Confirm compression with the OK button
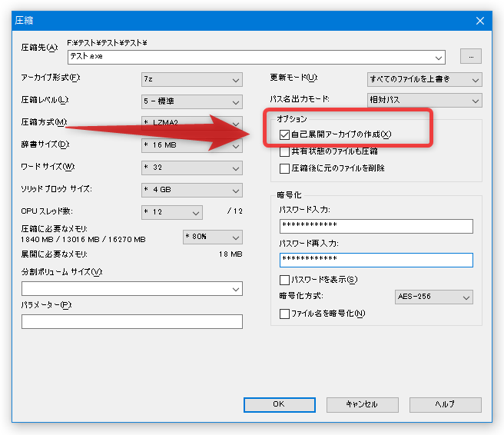 coord(280,405)
